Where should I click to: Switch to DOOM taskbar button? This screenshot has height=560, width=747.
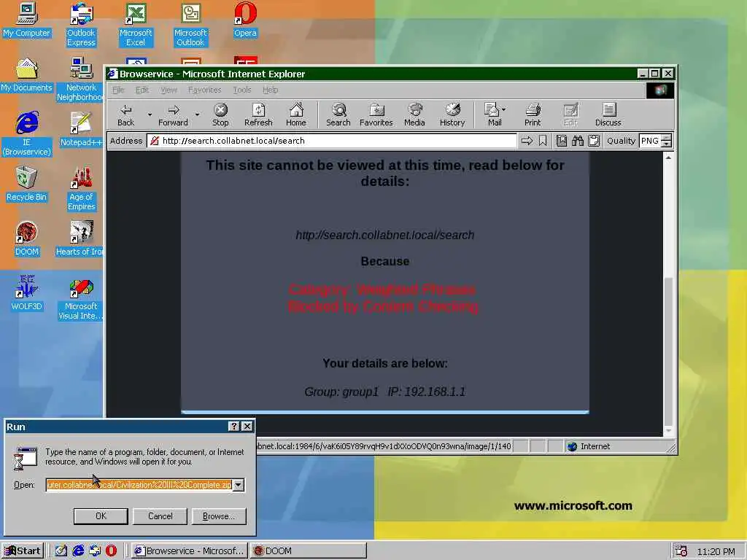click(309, 551)
